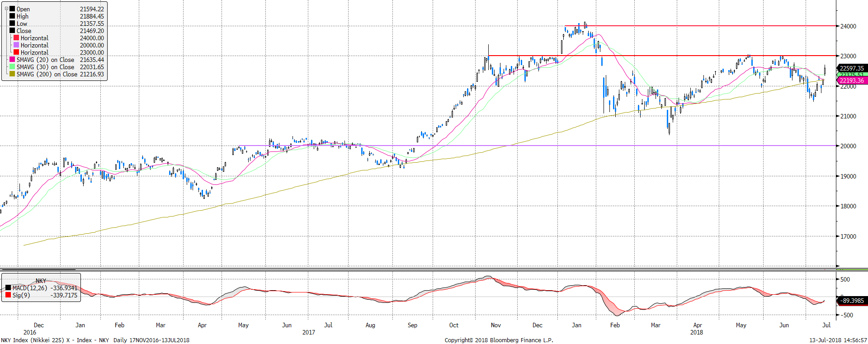Collapse the price legend tree

pyautogui.click(x=6, y=9)
